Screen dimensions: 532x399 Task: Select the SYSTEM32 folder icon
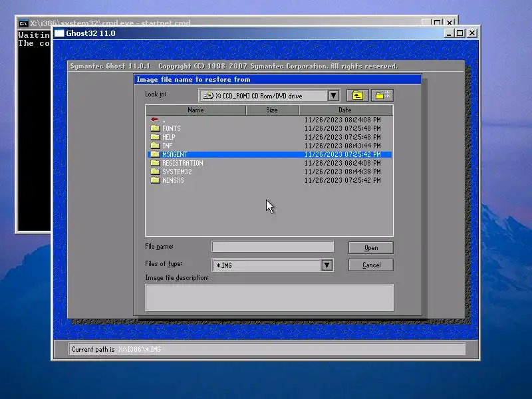(x=155, y=172)
